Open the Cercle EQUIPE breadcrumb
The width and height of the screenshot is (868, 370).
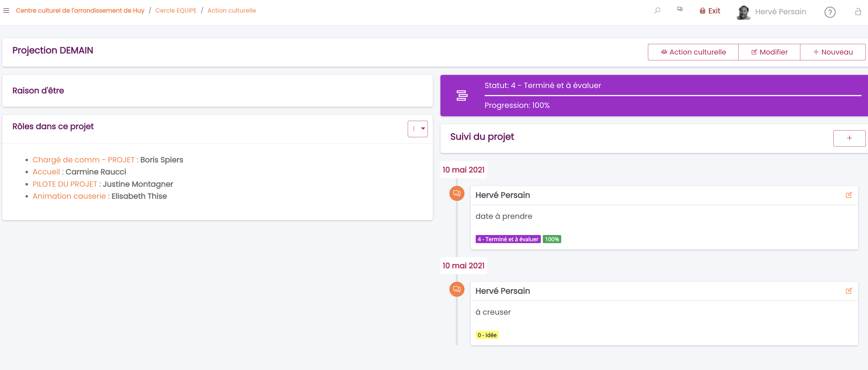[176, 10]
